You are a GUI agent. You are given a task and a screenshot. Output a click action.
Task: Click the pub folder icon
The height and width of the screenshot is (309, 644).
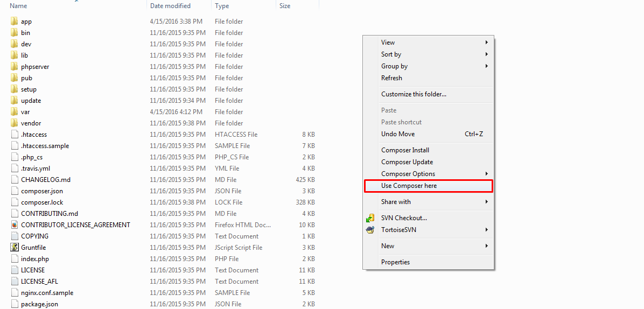pyautogui.click(x=15, y=78)
